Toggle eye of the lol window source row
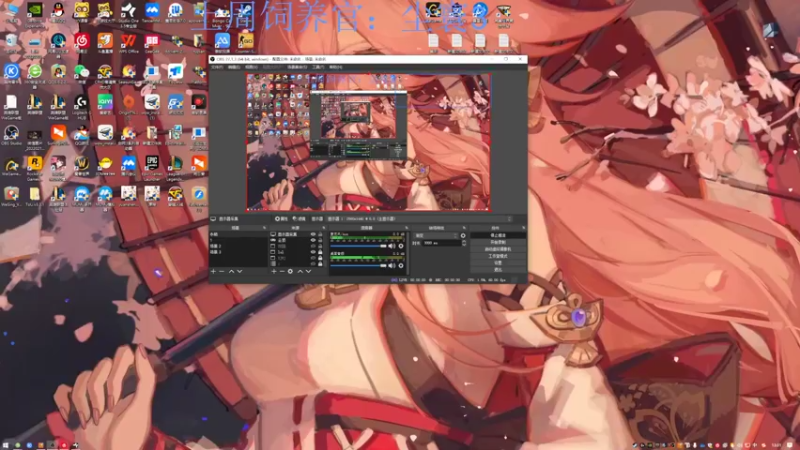The height and width of the screenshot is (450, 800). pos(313,252)
